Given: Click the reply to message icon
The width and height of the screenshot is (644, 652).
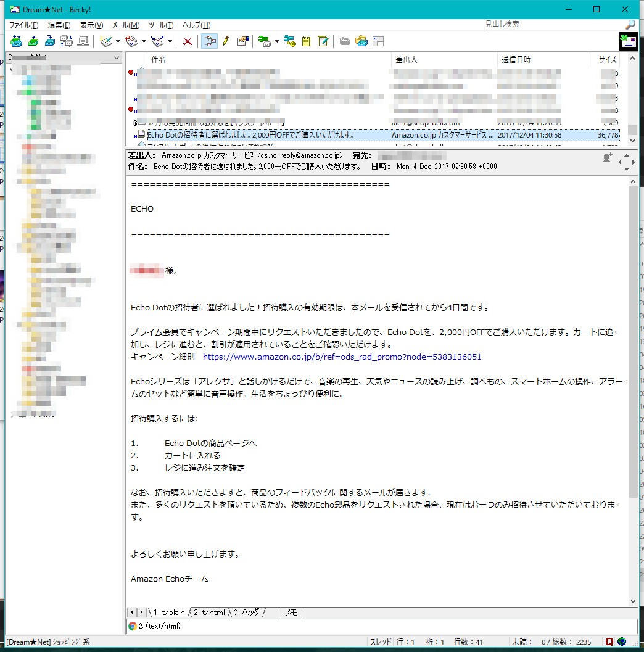Looking at the screenshot, I should click(x=132, y=41).
